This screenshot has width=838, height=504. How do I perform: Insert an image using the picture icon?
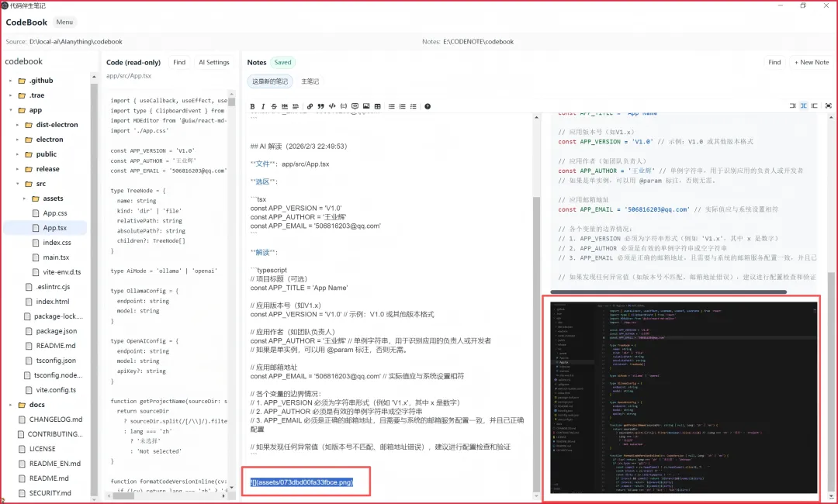366,106
